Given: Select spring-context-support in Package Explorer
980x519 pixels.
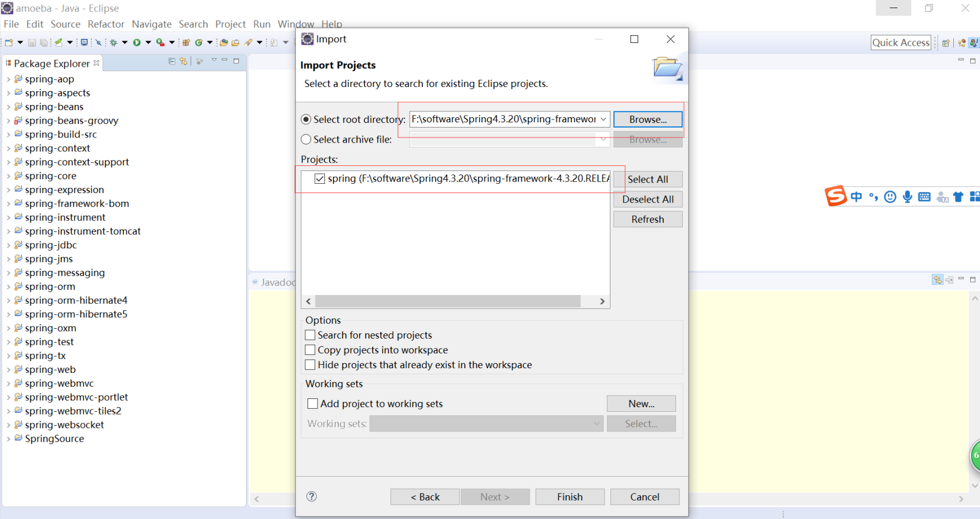Looking at the screenshot, I should (x=77, y=162).
